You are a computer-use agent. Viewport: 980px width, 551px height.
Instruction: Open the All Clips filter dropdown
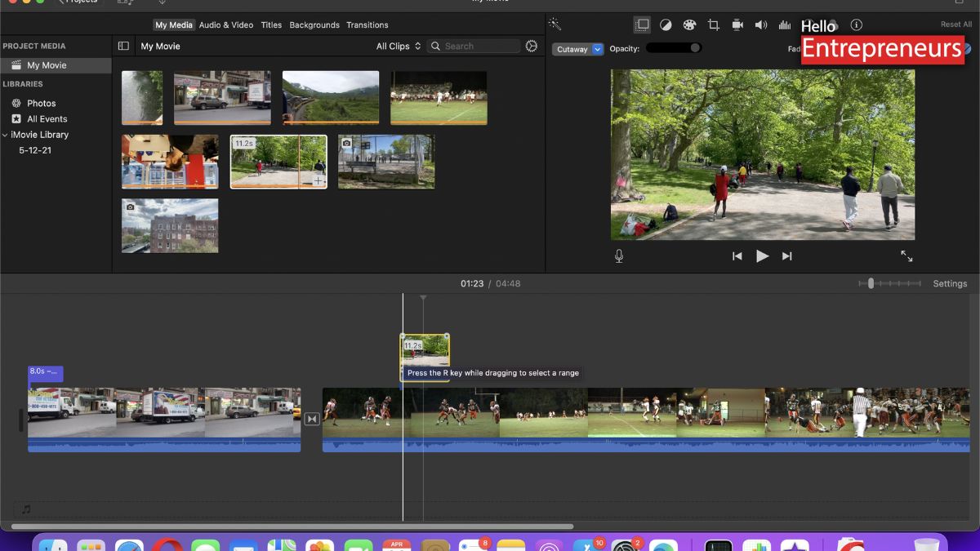399,47
